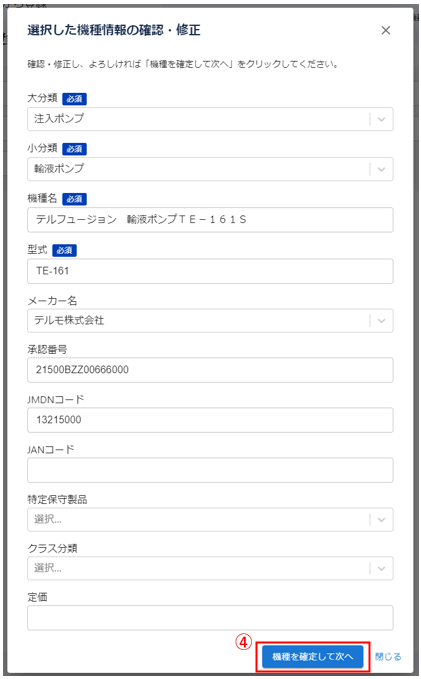Click the 必須 badge beside 型式
The width and height of the screenshot is (421, 679).
point(65,250)
